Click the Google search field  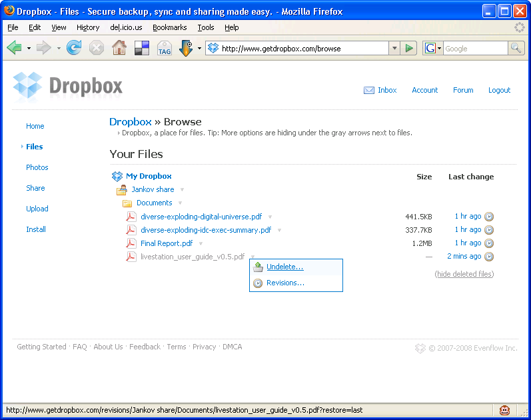pos(476,49)
